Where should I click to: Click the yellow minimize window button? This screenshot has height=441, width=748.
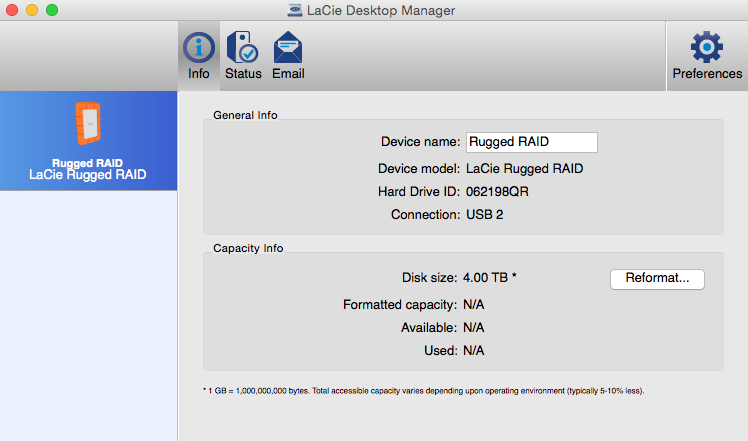coord(32,10)
